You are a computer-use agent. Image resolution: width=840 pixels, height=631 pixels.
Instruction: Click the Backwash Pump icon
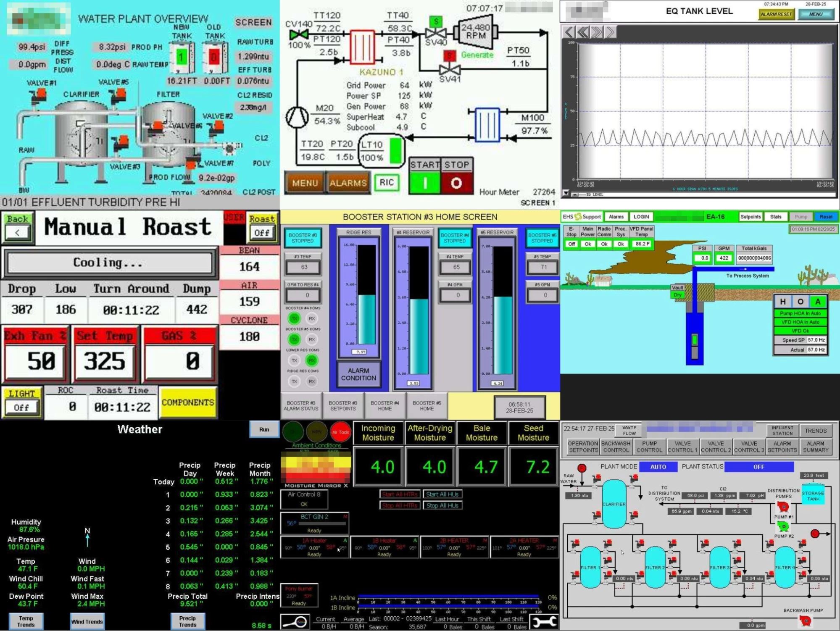tap(805, 620)
